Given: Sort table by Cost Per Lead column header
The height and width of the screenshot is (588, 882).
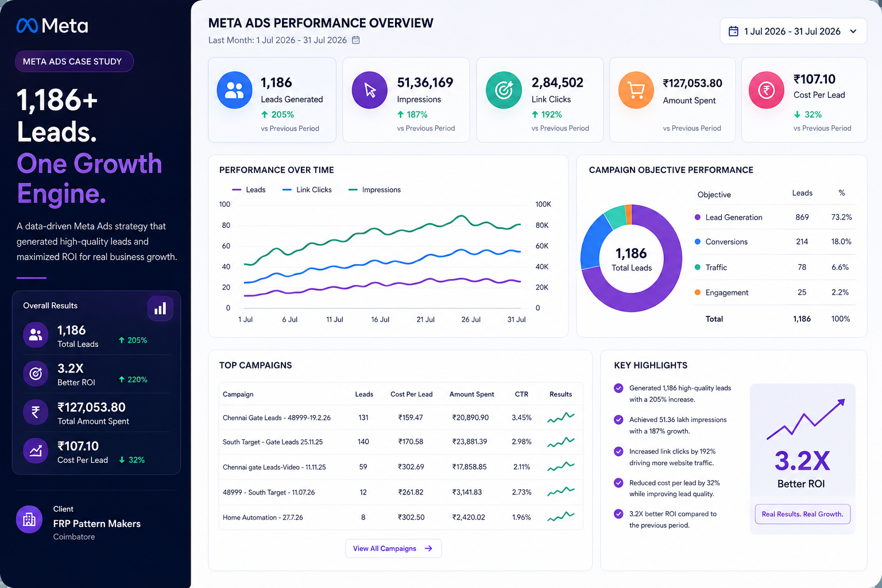Looking at the screenshot, I should coord(412,394).
